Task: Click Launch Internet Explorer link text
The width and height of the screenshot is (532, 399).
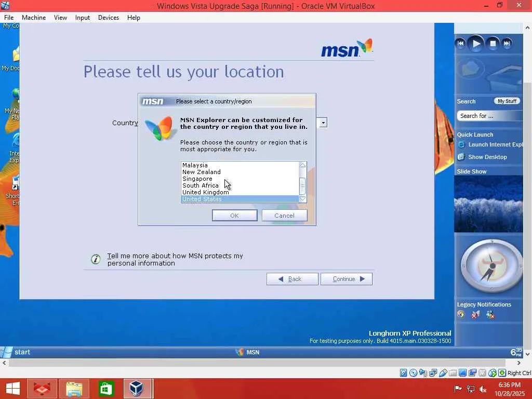Action: [x=495, y=145]
